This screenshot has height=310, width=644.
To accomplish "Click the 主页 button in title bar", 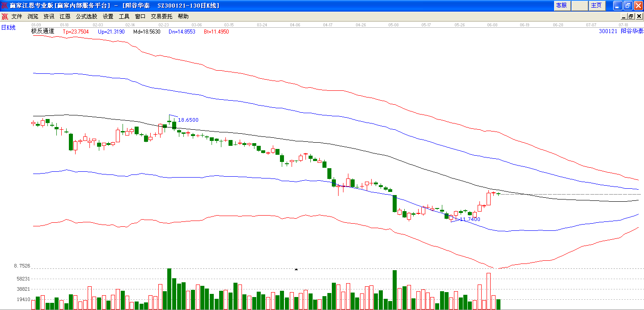I will [x=597, y=5].
